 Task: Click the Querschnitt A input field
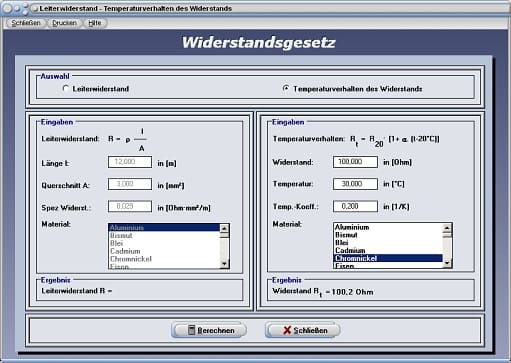130,184
